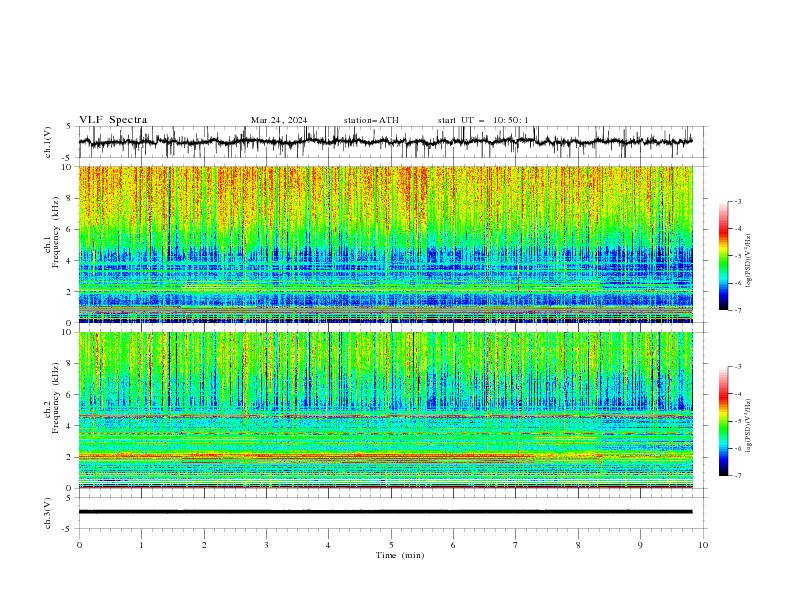Viewport: 792px width, 612px height.
Task: Click inside the ch.2 spectrogram panel
Action: [x=385, y=410]
